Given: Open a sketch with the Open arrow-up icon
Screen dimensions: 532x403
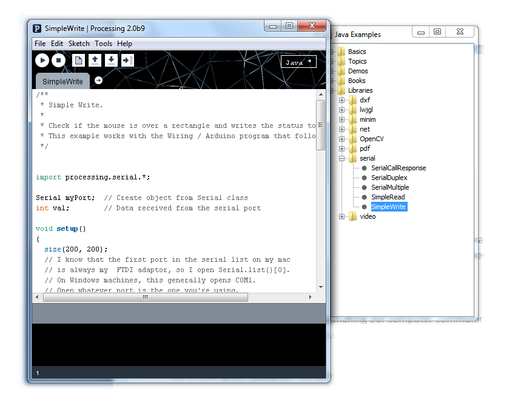Looking at the screenshot, I should pyautogui.click(x=95, y=61).
